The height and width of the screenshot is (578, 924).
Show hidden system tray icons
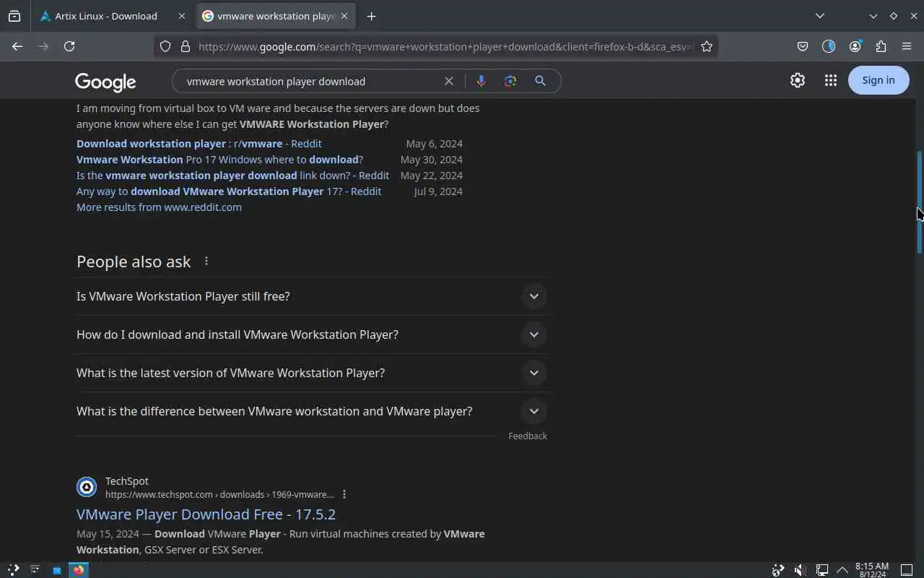coord(842,570)
